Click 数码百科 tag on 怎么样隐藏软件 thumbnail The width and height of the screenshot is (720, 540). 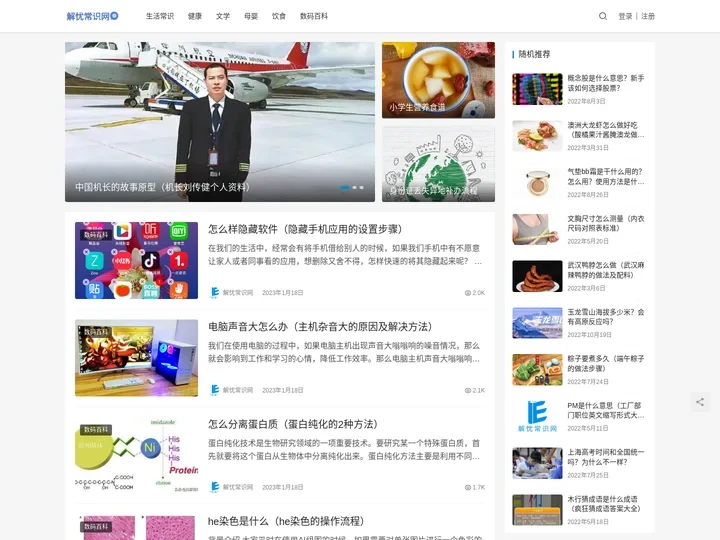click(x=96, y=235)
